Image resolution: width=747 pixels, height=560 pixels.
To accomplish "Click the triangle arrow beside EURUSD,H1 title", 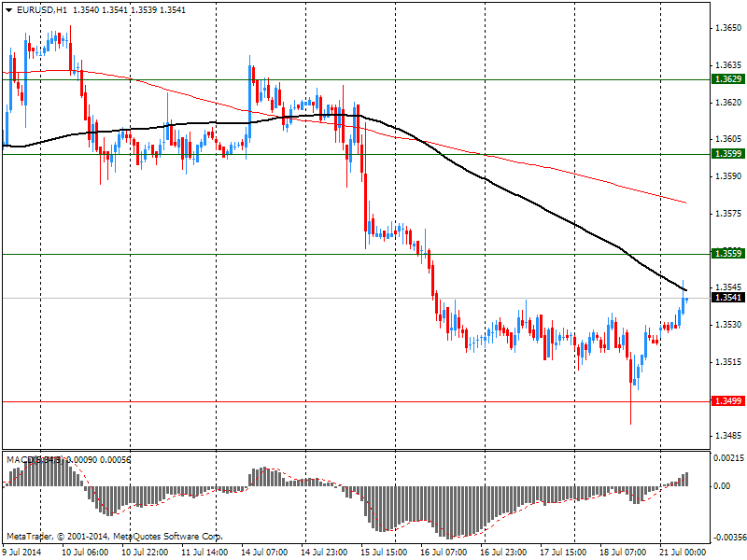I will point(8,10).
